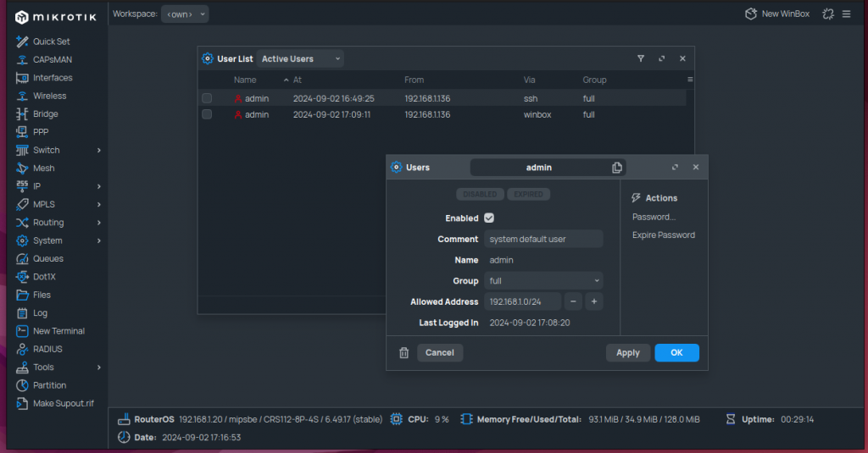The image size is (868, 453).
Task: Click the Name value admin
Action: click(501, 261)
